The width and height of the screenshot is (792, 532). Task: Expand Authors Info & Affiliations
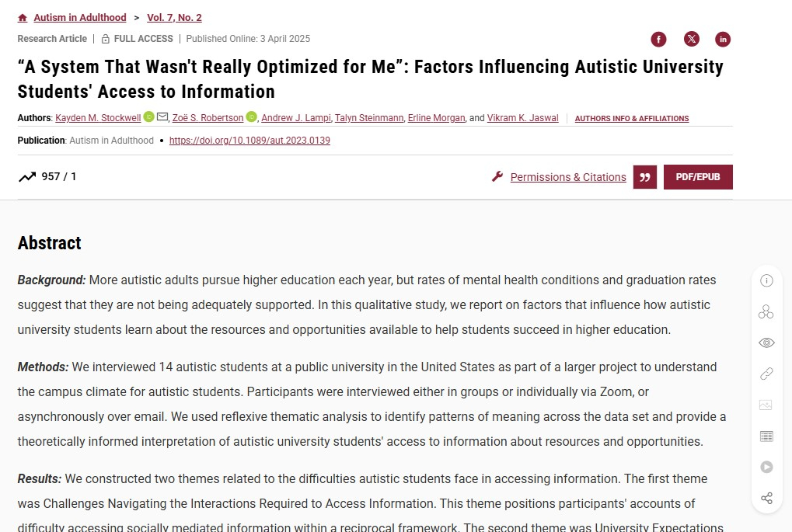(x=631, y=119)
